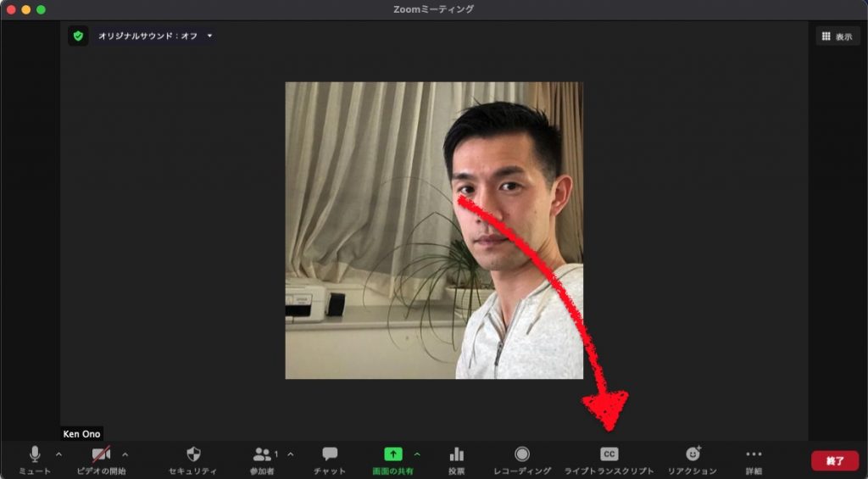
Task: Mute the microphone
Action: point(35,454)
